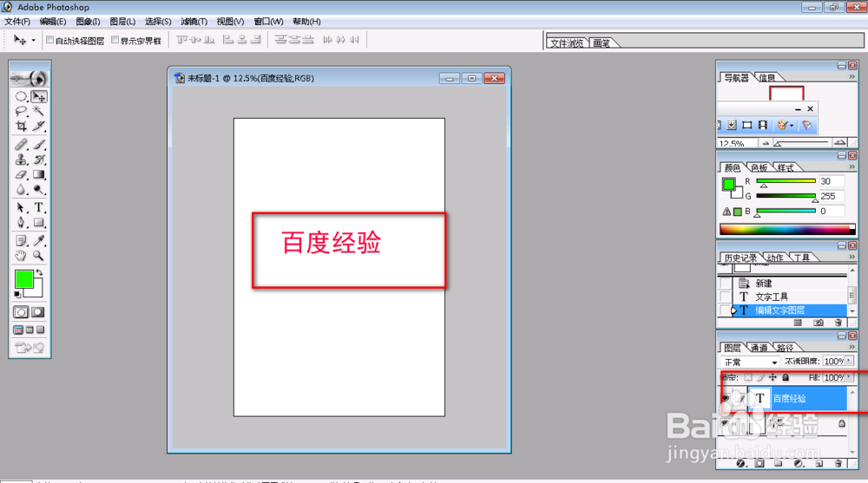Toggle visibility of the background layer
Viewport: 868px width, 483px height.
tap(725, 424)
